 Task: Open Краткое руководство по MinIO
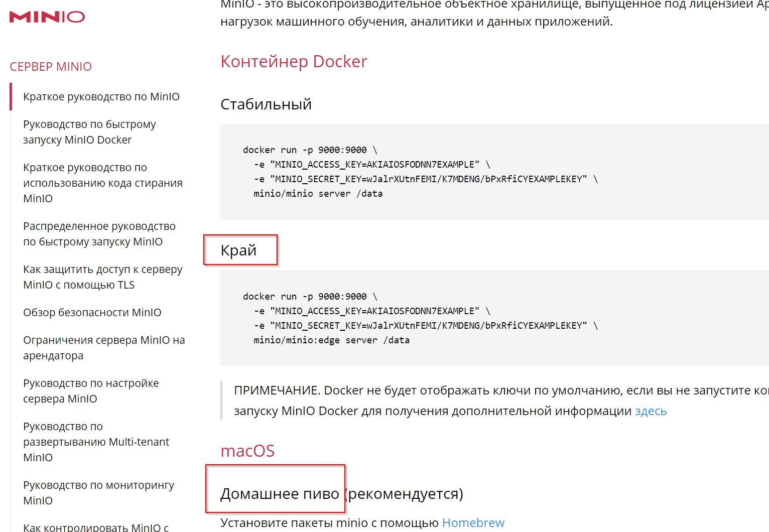click(x=101, y=96)
